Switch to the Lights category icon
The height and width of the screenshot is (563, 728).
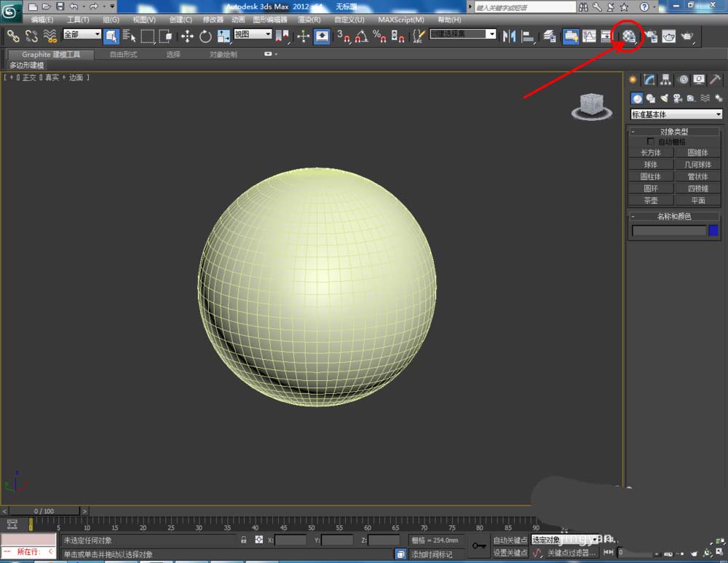pyautogui.click(x=664, y=98)
